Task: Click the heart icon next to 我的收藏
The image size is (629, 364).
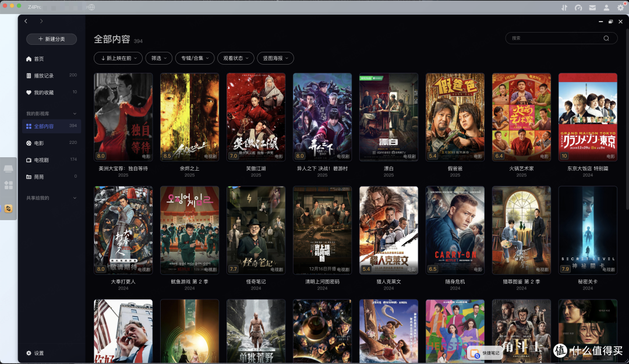Action: tap(29, 93)
